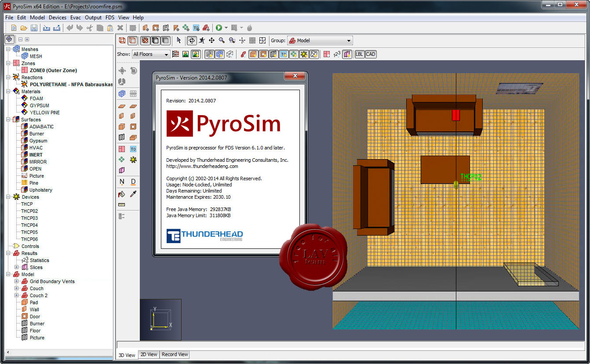
Task: Select the THCP04 device in tree
Action: click(x=29, y=225)
